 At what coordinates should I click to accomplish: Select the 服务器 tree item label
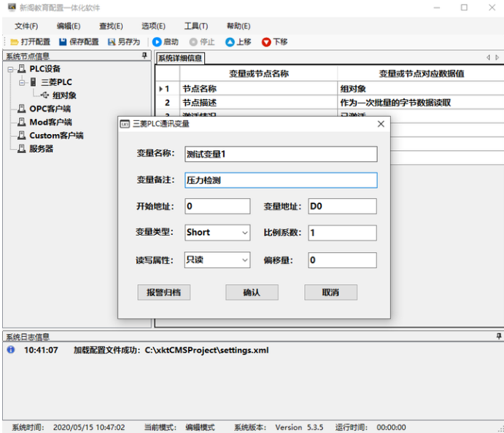click(41, 149)
